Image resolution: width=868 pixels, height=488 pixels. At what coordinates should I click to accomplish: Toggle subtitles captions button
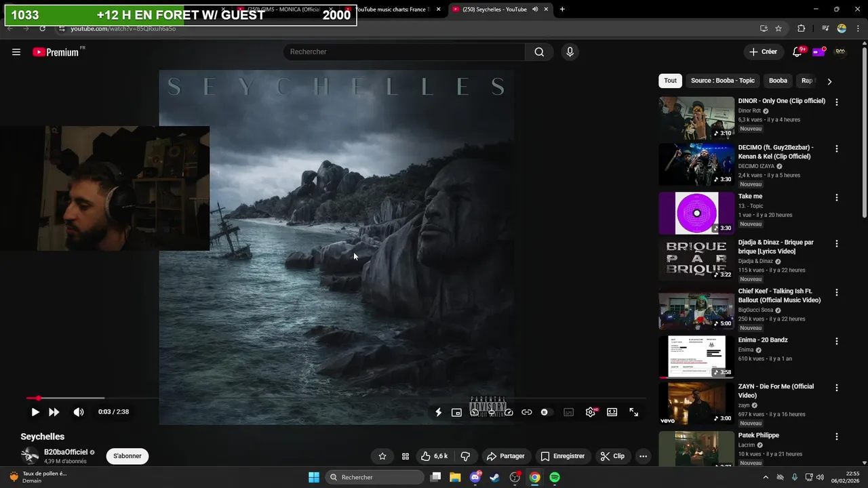568,412
